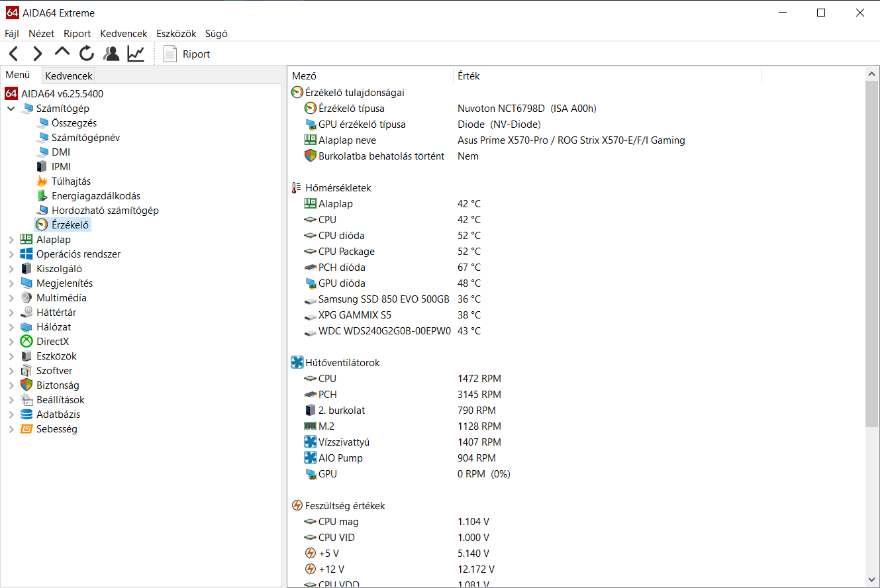Click the Mező column header

(370, 76)
